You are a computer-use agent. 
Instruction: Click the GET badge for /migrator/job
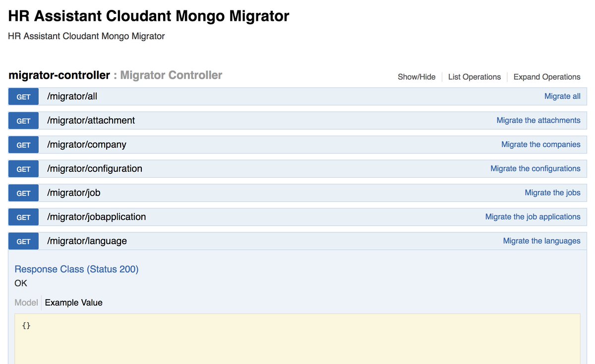23,193
